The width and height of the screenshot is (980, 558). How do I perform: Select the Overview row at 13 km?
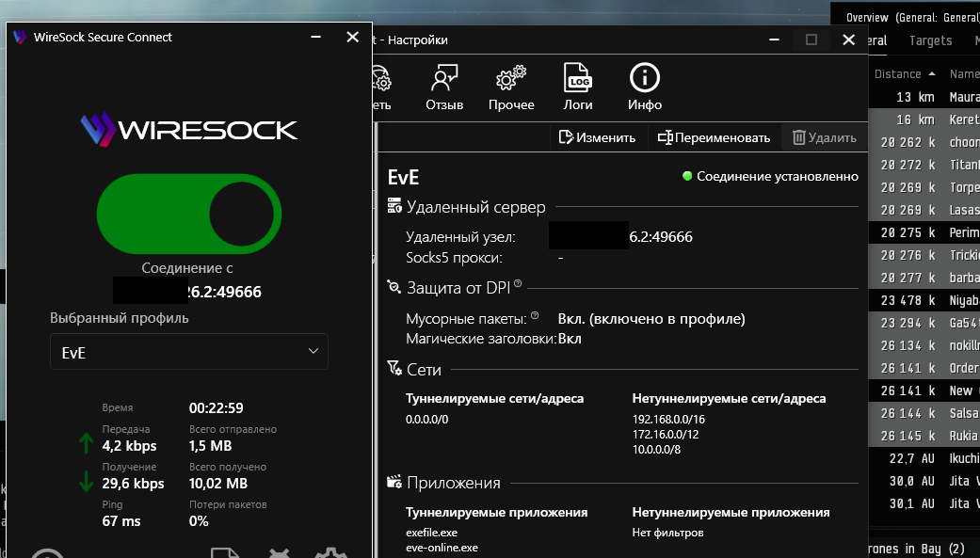pos(924,97)
